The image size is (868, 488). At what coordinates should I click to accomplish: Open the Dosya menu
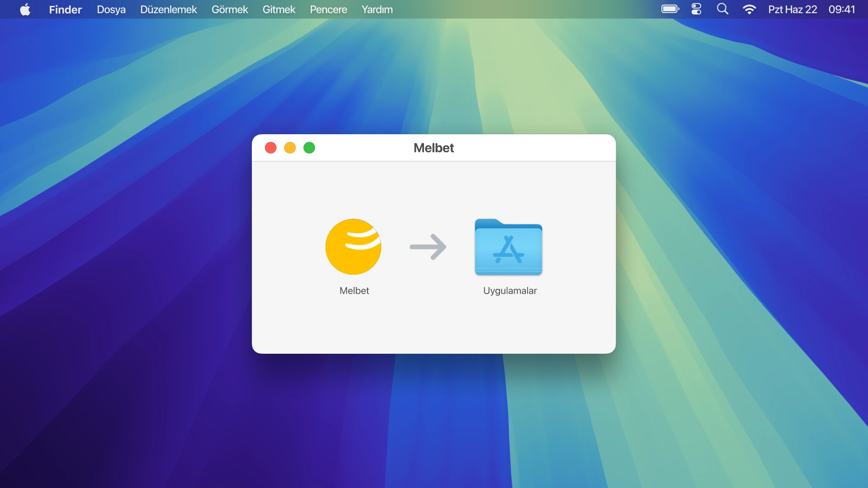tap(111, 9)
